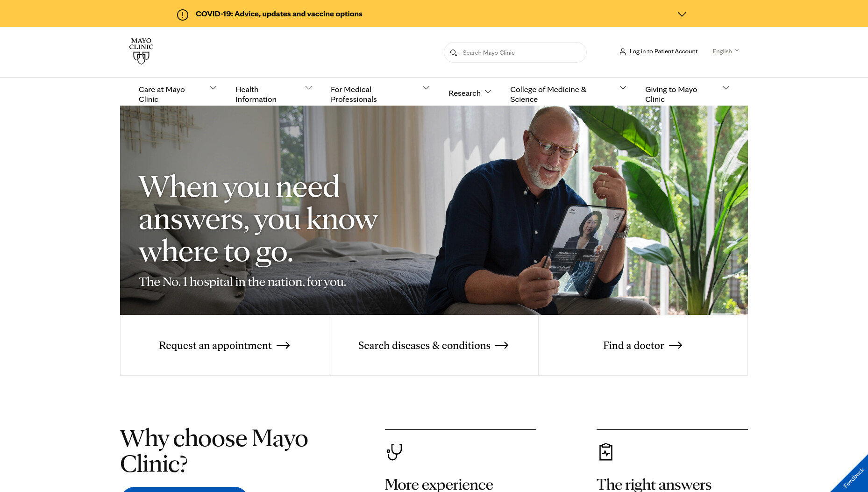Screen dimensions: 868x492
Task: Open College of Medicine & Science menu
Action: coord(548,94)
